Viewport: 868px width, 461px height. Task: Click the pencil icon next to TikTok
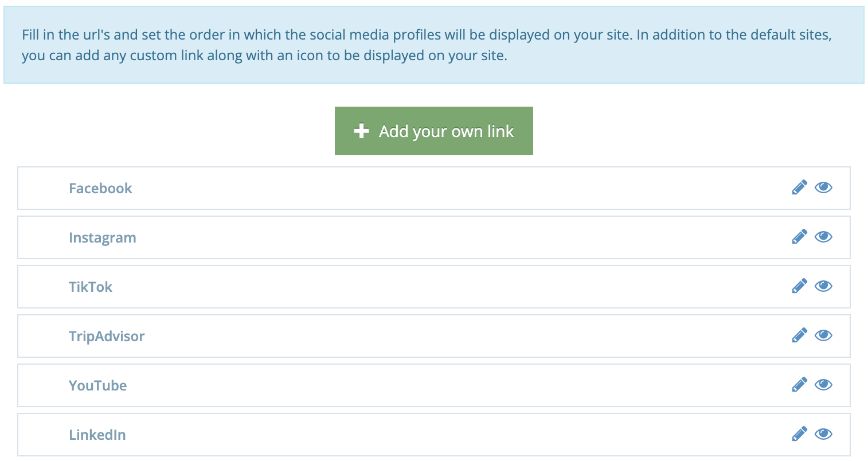coord(799,286)
